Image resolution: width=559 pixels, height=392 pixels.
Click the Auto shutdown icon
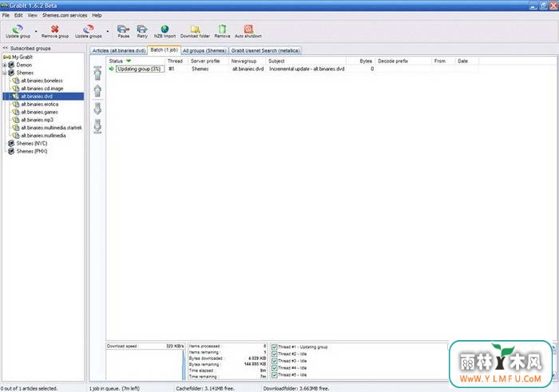pyautogui.click(x=248, y=29)
